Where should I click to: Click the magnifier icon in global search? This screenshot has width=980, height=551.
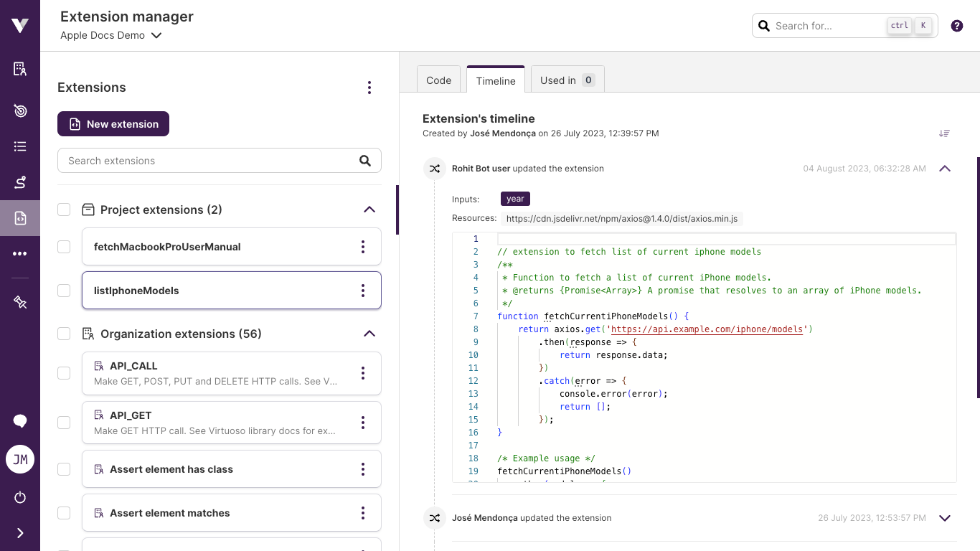(x=764, y=26)
